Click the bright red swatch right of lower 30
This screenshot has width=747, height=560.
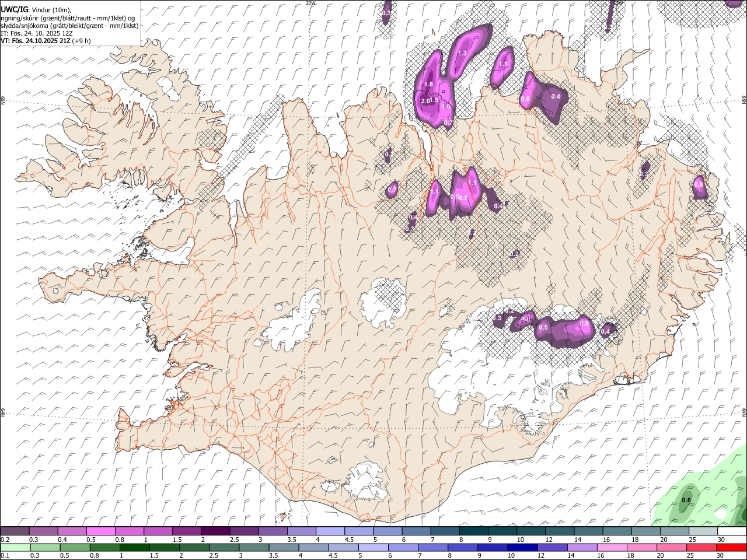(x=731, y=547)
